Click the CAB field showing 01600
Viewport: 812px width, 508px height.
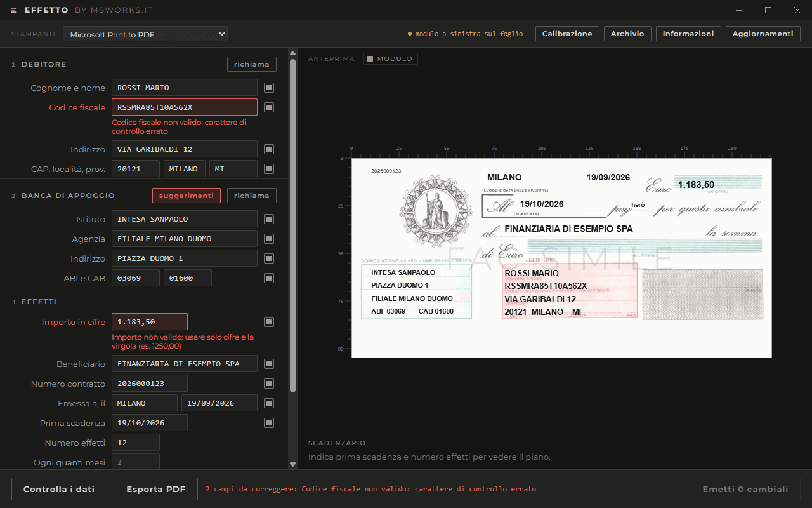(188, 278)
